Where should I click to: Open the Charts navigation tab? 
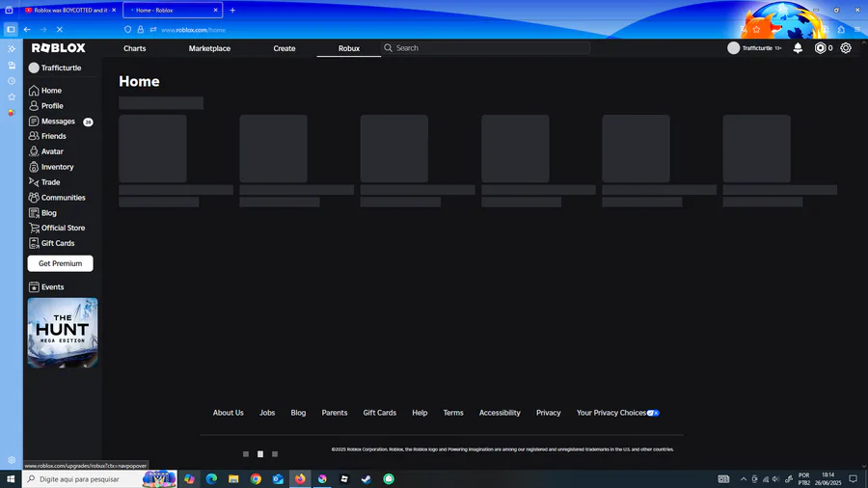(x=134, y=48)
